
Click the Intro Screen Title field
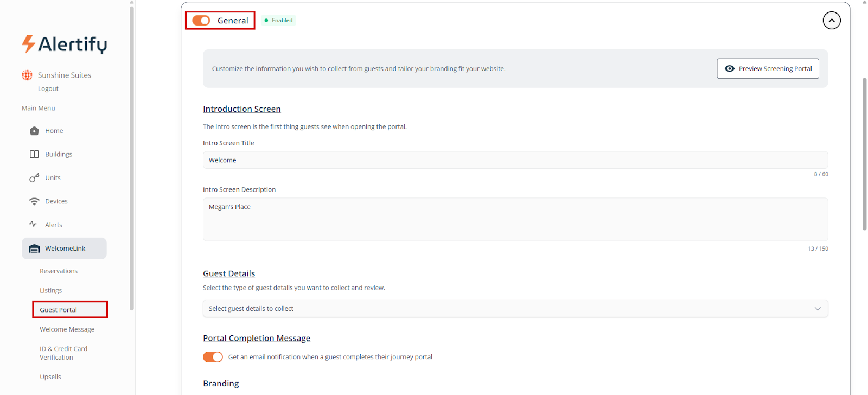(515, 160)
